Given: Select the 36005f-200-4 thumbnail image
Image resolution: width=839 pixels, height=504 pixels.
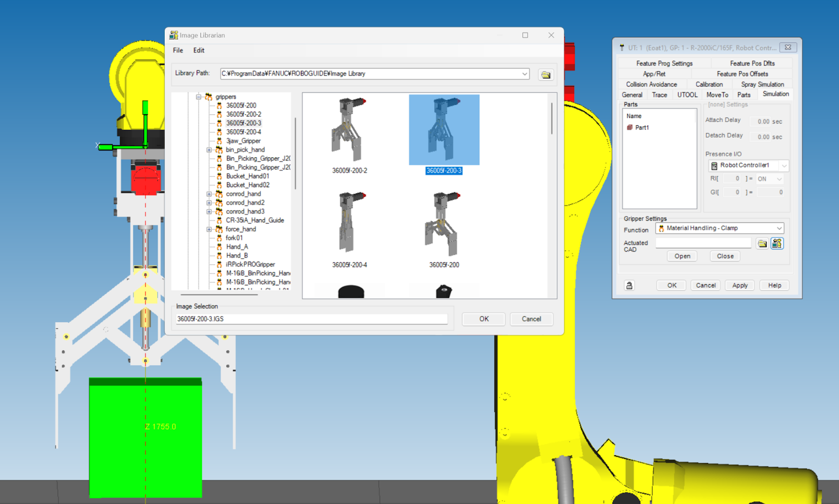Looking at the screenshot, I should (349, 223).
